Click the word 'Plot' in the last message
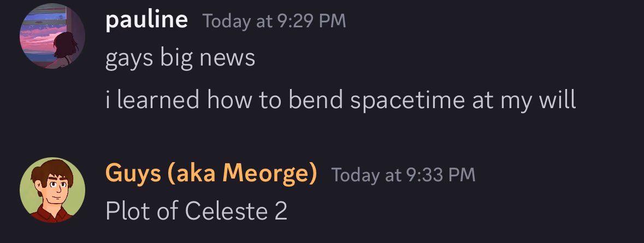The image size is (644, 243). point(122,211)
